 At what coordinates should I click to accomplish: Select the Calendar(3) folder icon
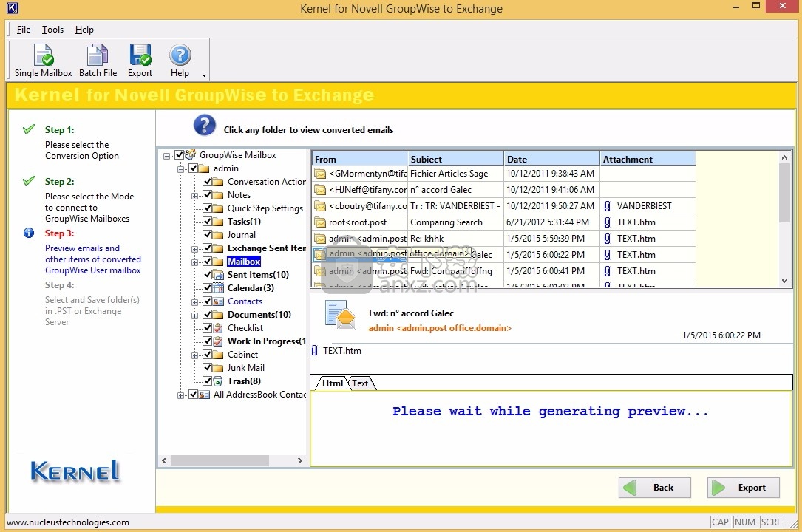pos(218,287)
